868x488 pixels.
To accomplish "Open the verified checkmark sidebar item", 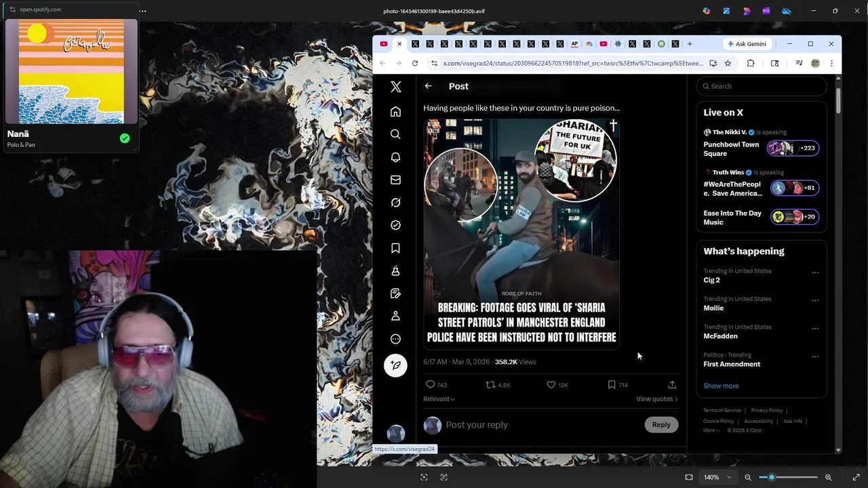I will 395,225.
